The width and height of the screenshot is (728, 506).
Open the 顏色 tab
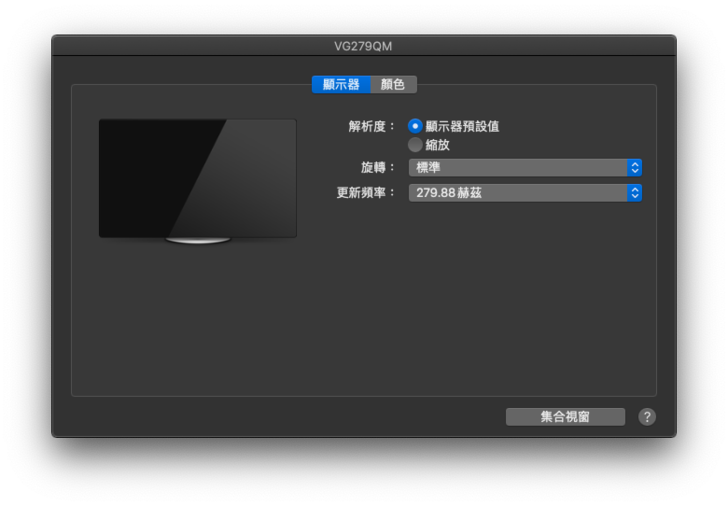(x=393, y=84)
